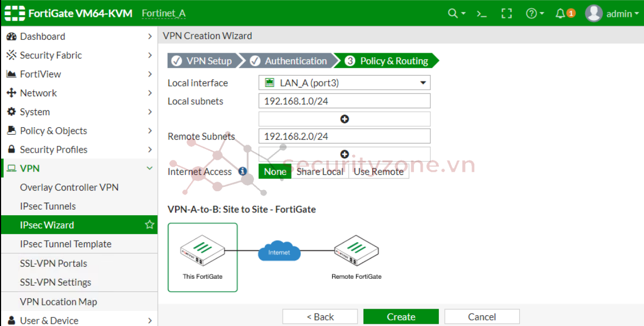644x326 pixels.
Task: Click the admin user avatar icon
Action: 594,14
